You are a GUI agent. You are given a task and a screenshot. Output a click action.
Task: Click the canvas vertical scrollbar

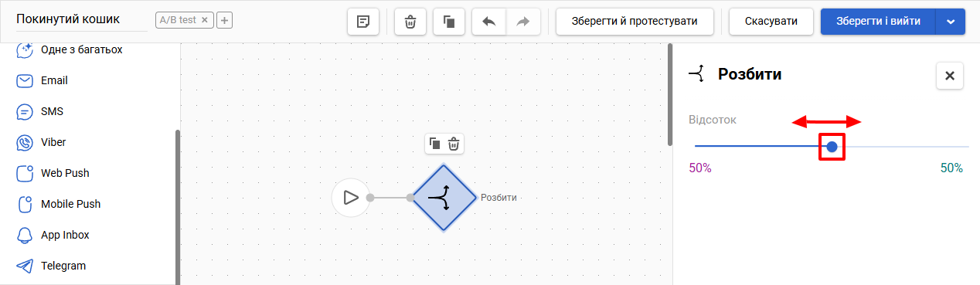pyautogui.click(x=669, y=94)
